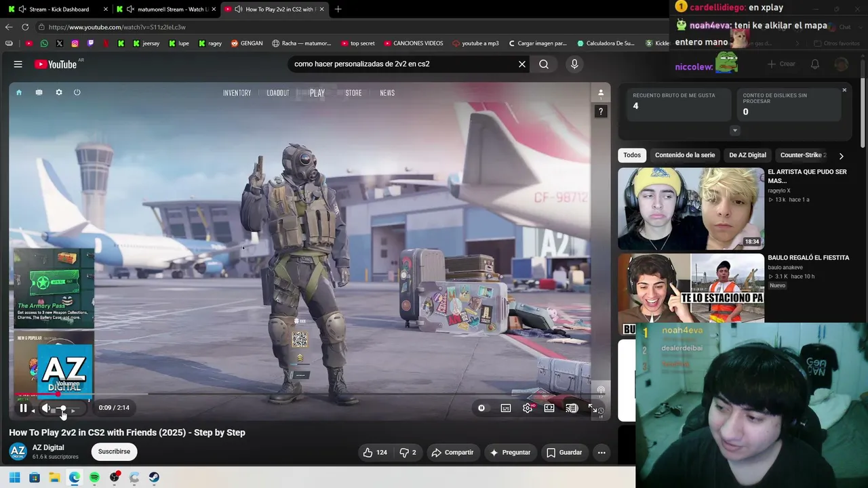Open the CANCIONES VIDEOS bookmark

click(414, 43)
